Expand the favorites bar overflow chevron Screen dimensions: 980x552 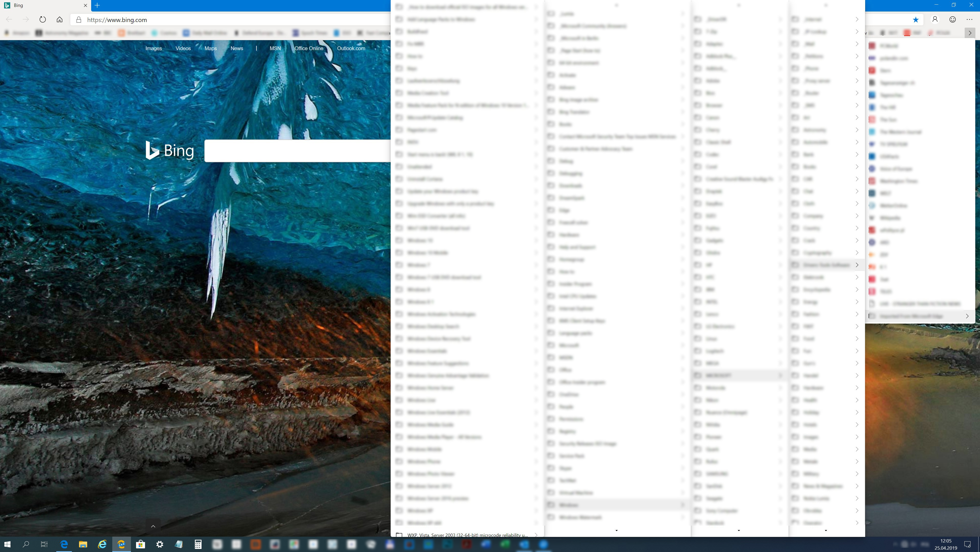[970, 33]
